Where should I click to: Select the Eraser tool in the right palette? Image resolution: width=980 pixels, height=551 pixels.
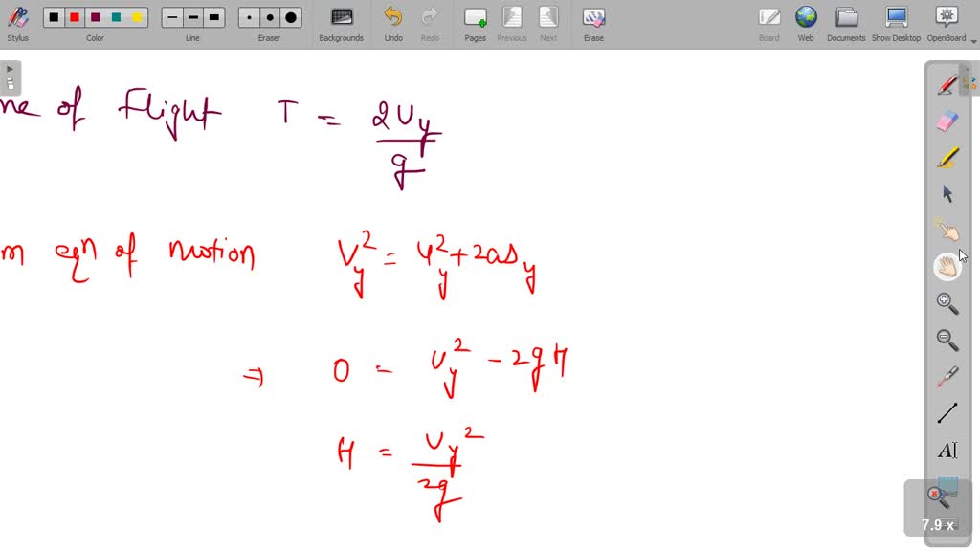coord(947,119)
